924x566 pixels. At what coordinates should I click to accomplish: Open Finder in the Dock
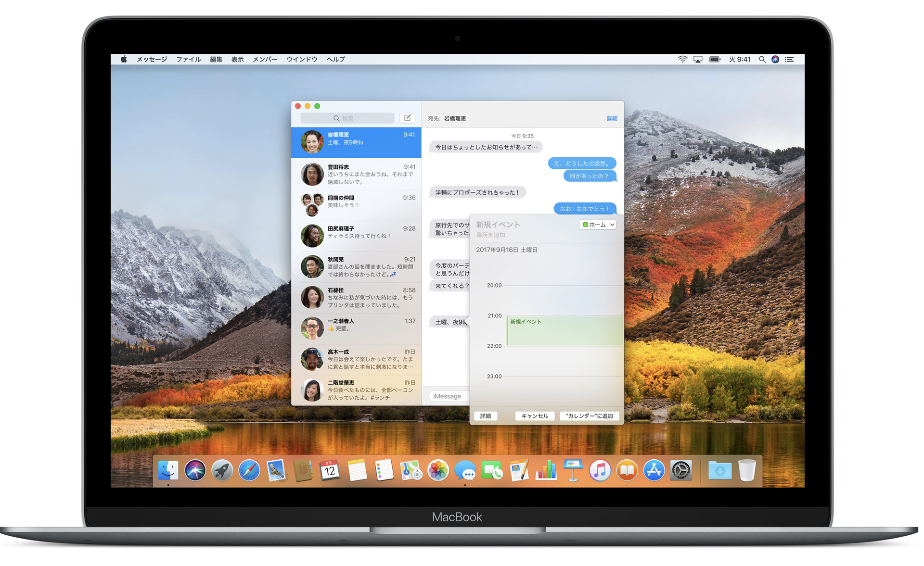[x=168, y=470]
